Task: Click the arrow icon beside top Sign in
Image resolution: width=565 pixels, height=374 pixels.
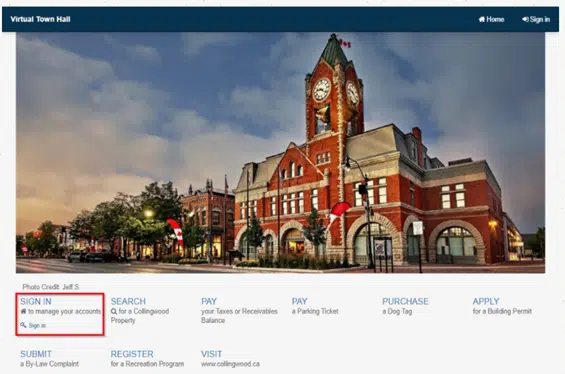Action: [525, 19]
